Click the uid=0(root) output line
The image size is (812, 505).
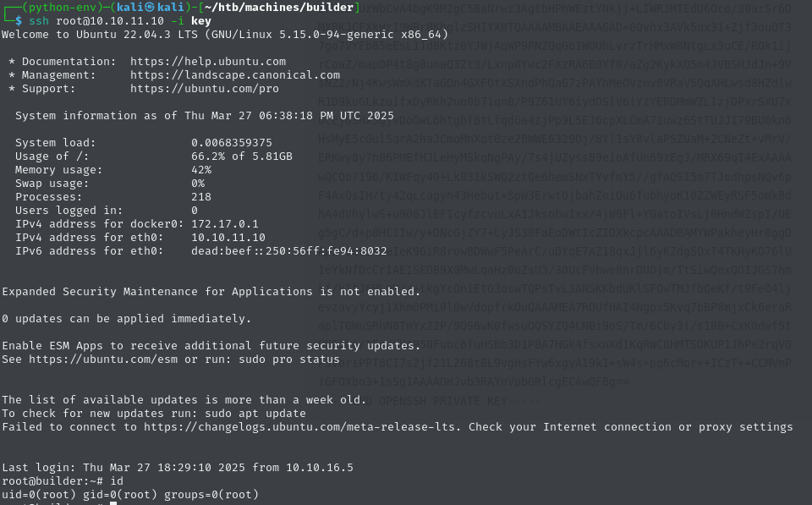click(x=130, y=494)
